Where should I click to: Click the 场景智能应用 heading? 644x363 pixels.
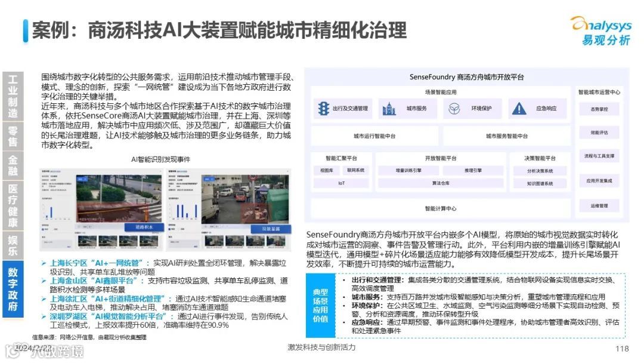(441, 93)
